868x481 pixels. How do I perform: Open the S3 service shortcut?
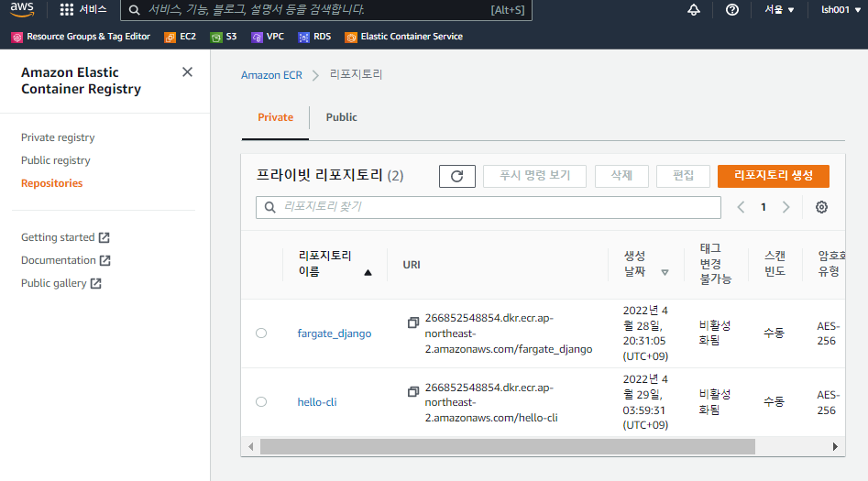(x=224, y=37)
